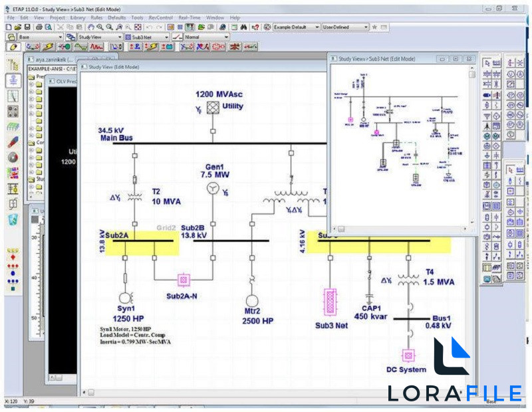Screen dimensions: 532x412
Task: Open the Base revision dropdown
Action: [x=41, y=37]
